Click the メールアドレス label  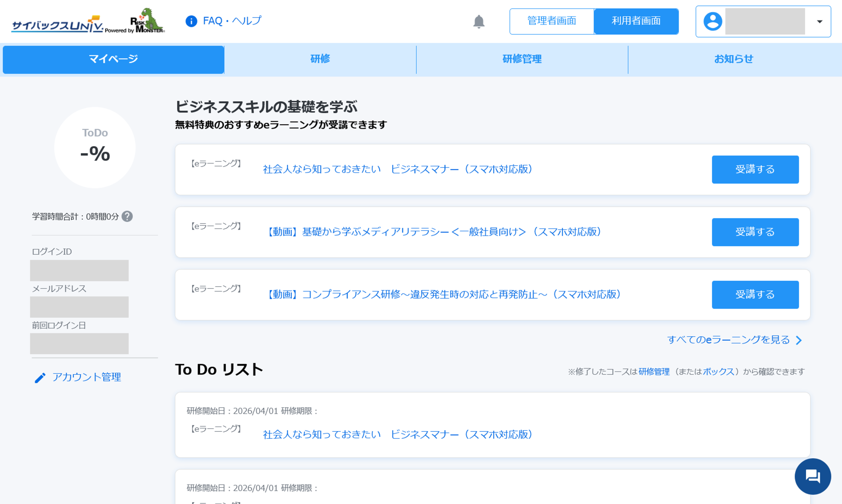tap(59, 289)
